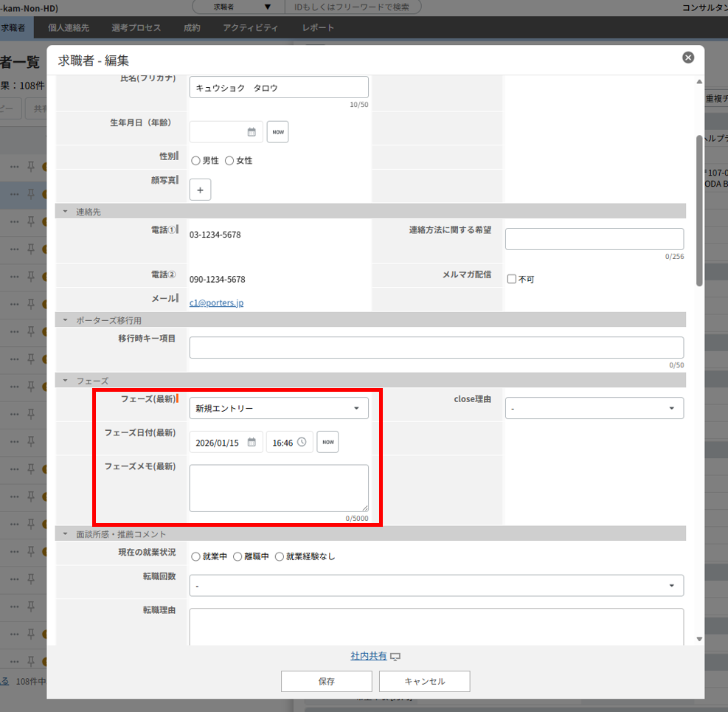The image size is (728, 712).
Task: Click inside the フェーズメモ(最新) text area
Action: tap(279, 488)
